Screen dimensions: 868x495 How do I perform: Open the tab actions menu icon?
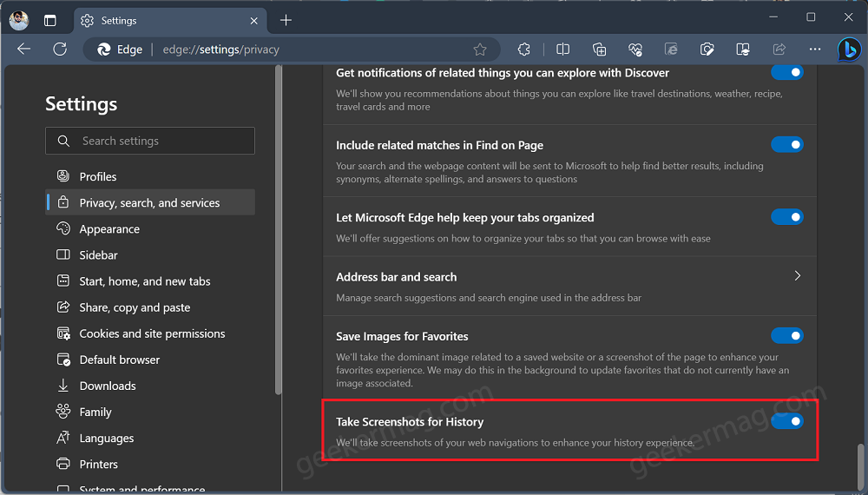click(x=49, y=21)
